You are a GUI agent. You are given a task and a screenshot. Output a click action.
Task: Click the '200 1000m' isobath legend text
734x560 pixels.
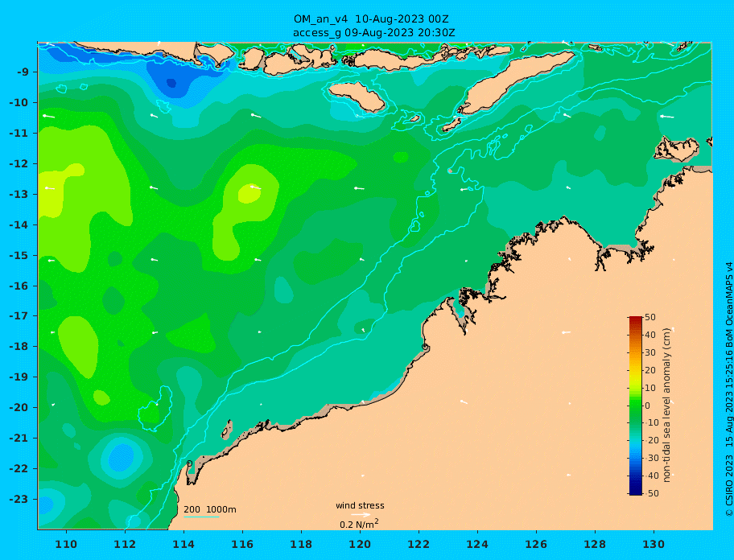[x=210, y=509]
